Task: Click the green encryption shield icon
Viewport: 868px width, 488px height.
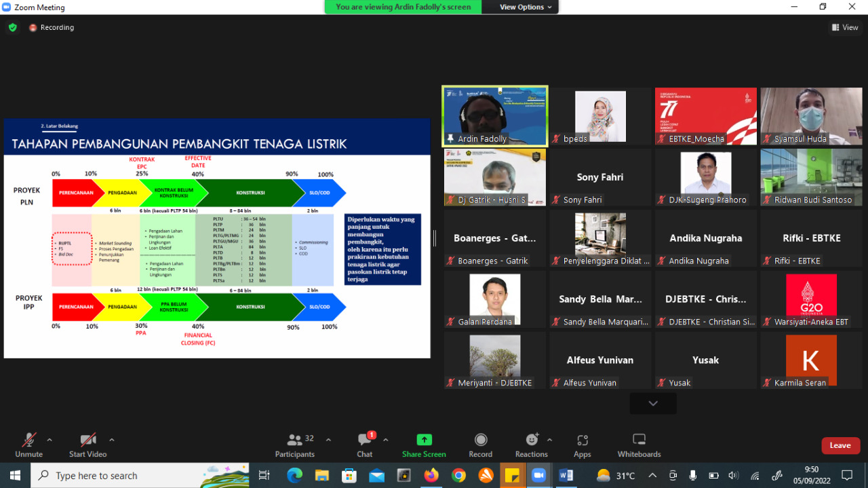Action: click(x=12, y=28)
